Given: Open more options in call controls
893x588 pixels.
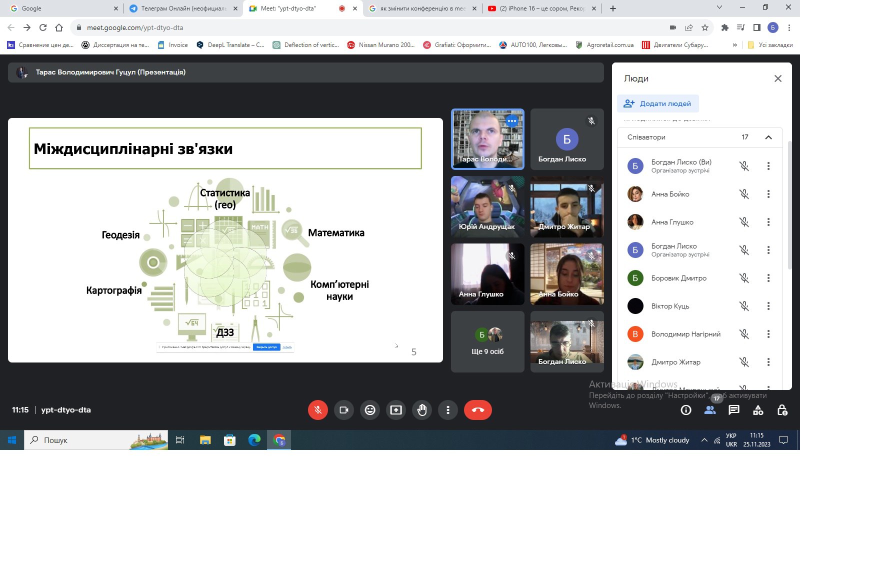Looking at the screenshot, I should 448,410.
